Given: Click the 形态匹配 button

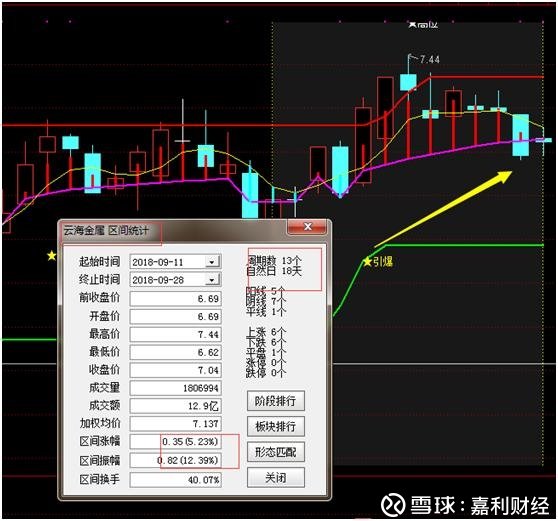Looking at the screenshot, I should pyautogui.click(x=276, y=452).
